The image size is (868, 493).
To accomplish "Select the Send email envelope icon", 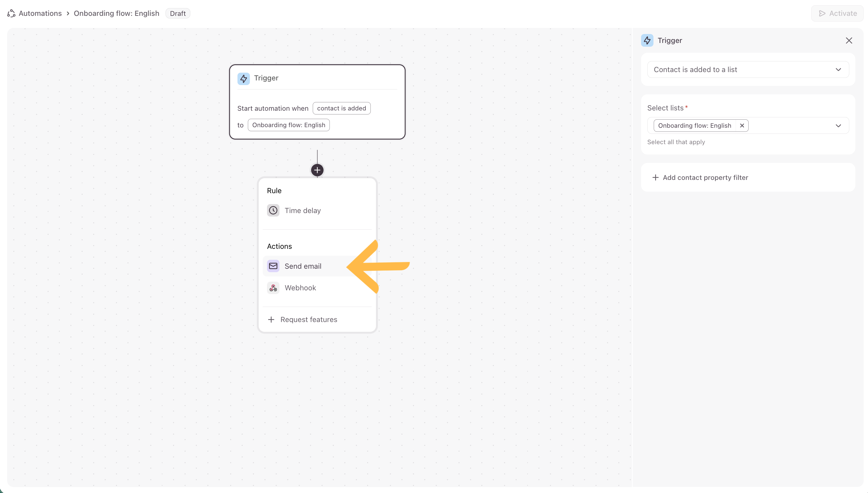I will click(273, 266).
